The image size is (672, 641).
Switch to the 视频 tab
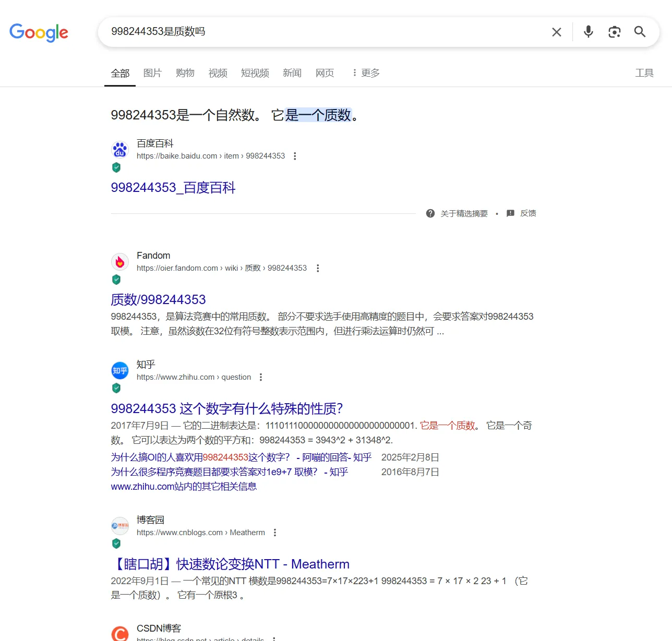tap(218, 73)
